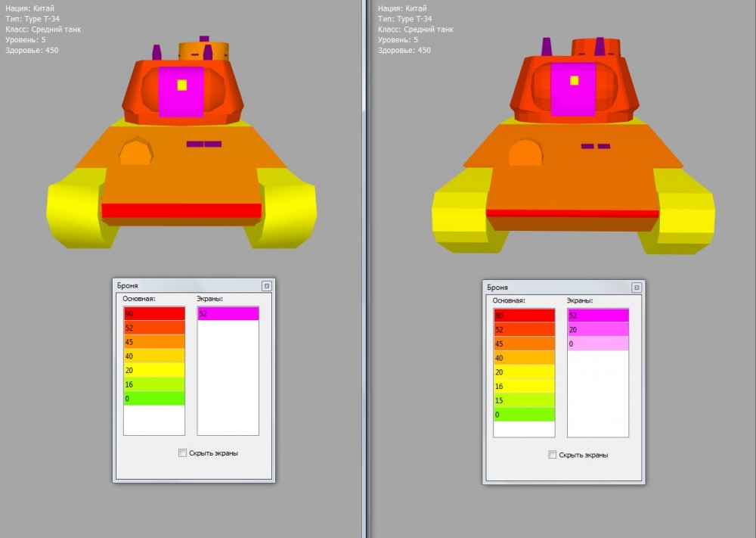The image size is (756, 538).
Task: Click empty area of left Экраны list
Action: [x=228, y=378]
